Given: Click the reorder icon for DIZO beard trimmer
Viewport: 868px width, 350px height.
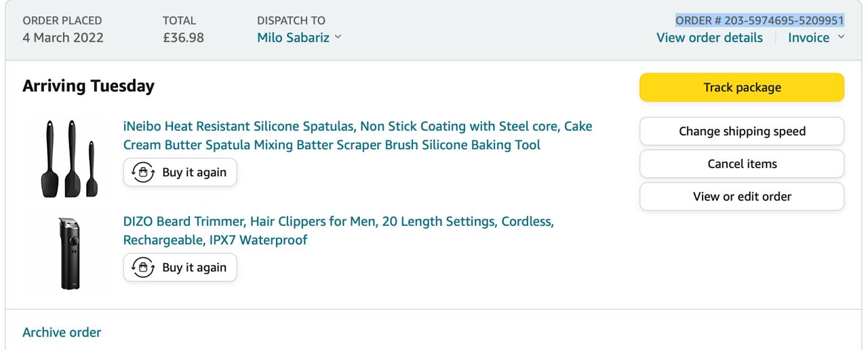Looking at the screenshot, I should point(142,267).
